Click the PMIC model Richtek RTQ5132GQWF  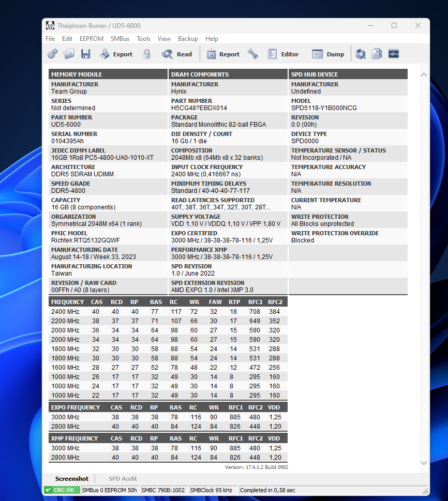pos(85,240)
